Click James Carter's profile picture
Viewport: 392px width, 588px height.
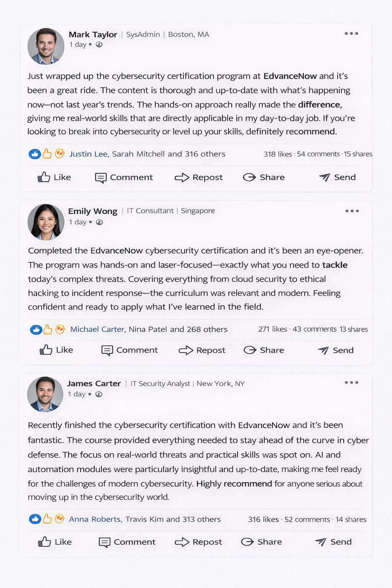[45, 394]
